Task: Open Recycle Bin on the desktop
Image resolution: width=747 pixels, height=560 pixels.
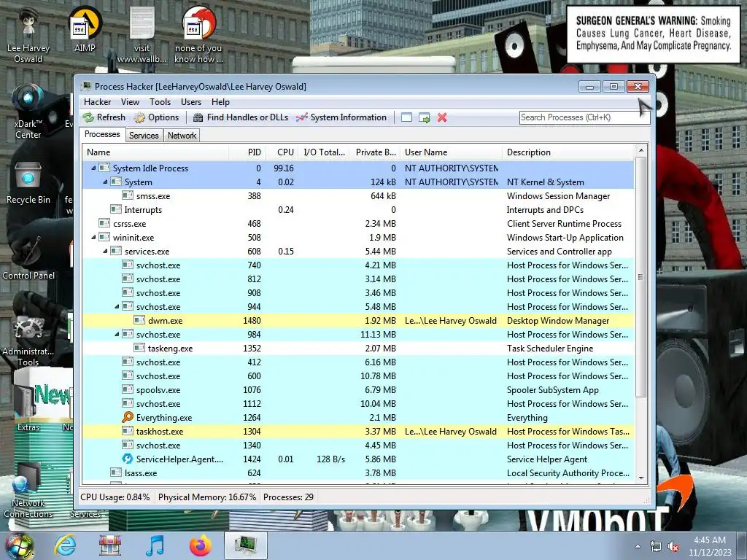Action: click(x=28, y=183)
